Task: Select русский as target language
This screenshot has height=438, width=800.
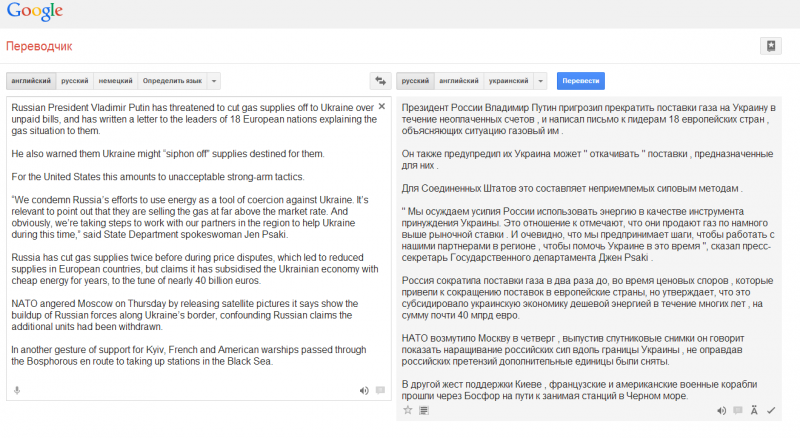Action: (x=415, y=81)
